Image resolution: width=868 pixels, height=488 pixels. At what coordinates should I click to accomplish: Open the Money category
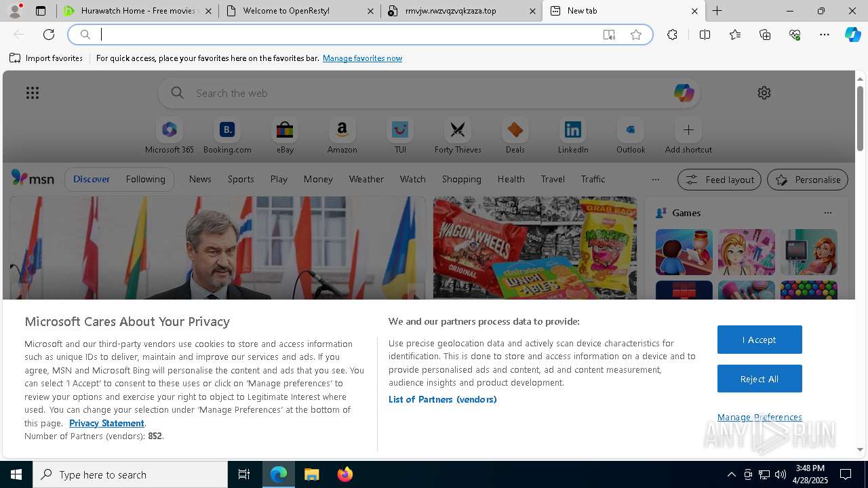[x=318, y=179]
